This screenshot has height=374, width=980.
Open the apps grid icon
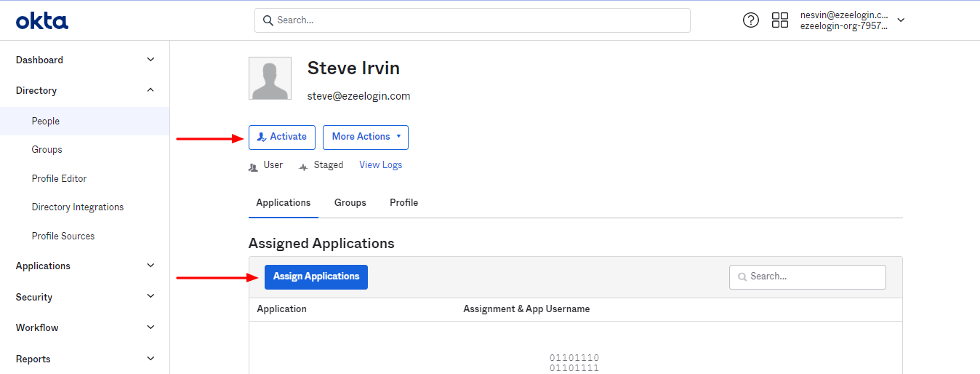779,20
